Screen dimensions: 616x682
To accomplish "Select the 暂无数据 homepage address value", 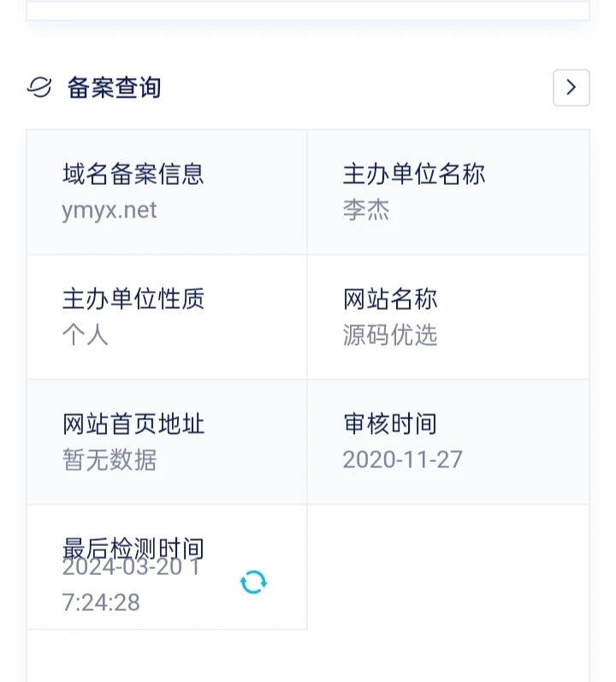I will (110, 460).
